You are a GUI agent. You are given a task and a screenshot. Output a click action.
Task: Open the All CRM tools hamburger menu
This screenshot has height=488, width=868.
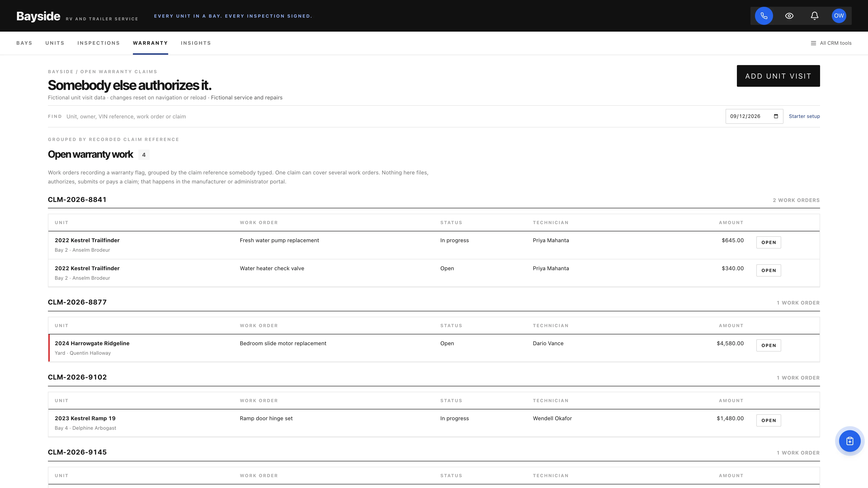pos(831,43)
